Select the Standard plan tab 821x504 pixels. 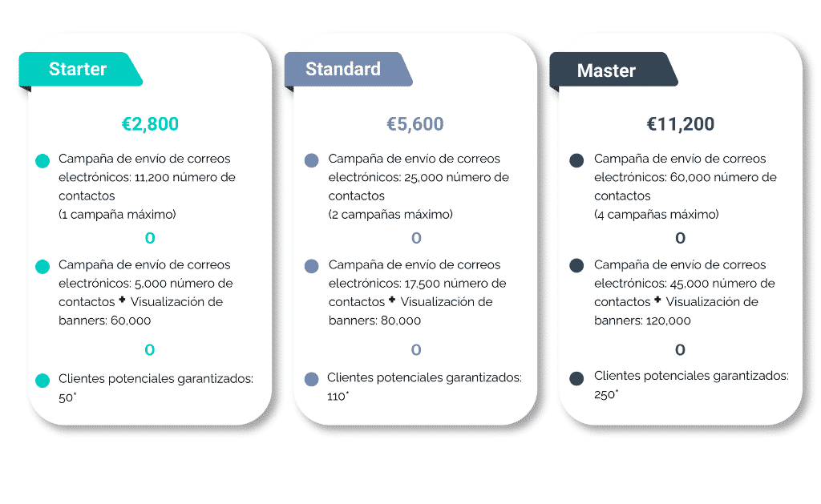[343, 69]
